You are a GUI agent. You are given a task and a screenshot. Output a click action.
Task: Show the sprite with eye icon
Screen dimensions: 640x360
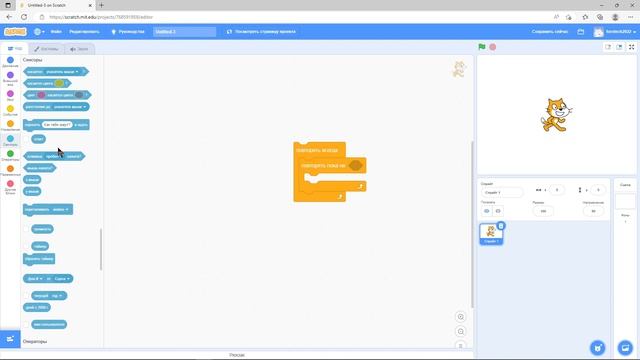487,211
